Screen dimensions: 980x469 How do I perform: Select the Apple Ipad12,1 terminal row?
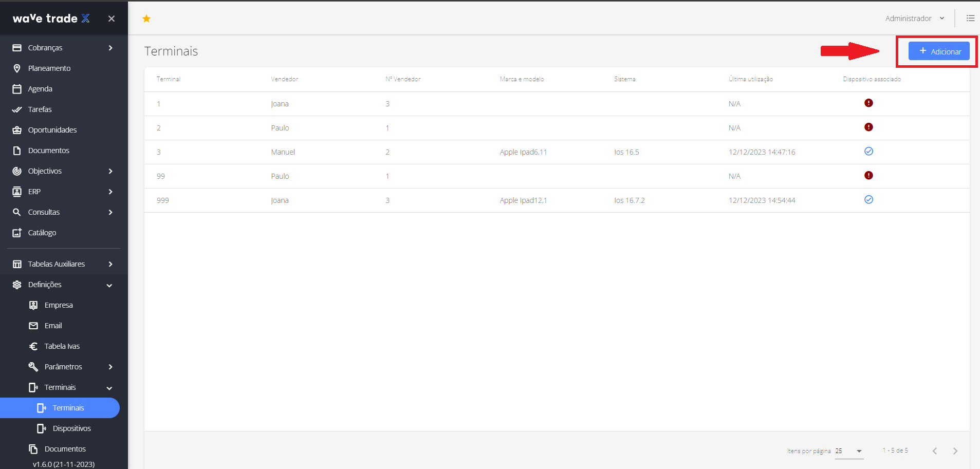tap(523, 200)
